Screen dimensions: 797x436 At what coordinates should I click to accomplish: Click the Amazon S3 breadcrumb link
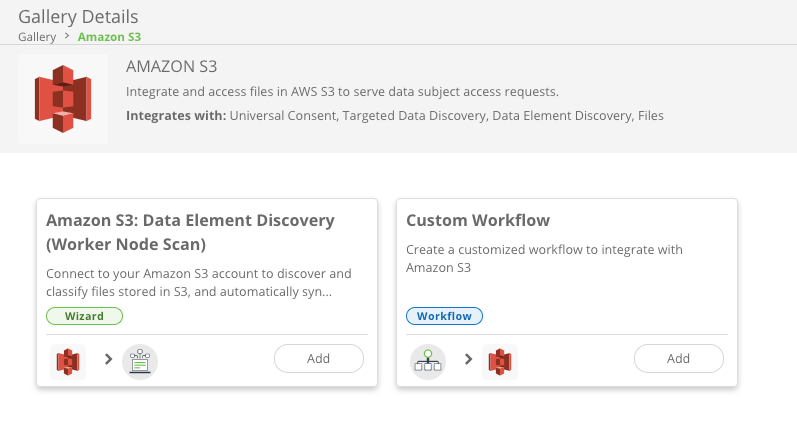(109, 37)
